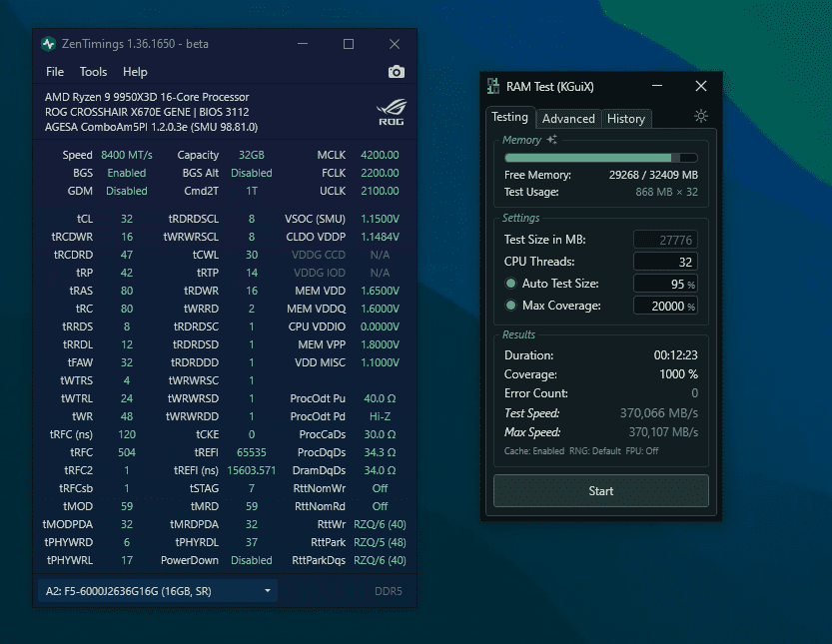Image resolution: width=832 pixels, height=644 pixels.
Task: Click the tREFI value 65535
Action: pyautogui.click(x=252, y=452)
